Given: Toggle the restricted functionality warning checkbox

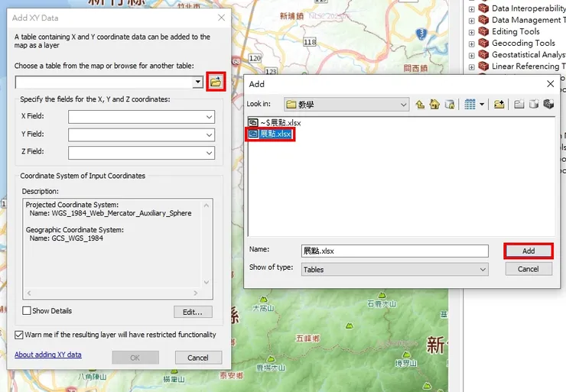Looking at the screenshot, I should click(19, 335).
